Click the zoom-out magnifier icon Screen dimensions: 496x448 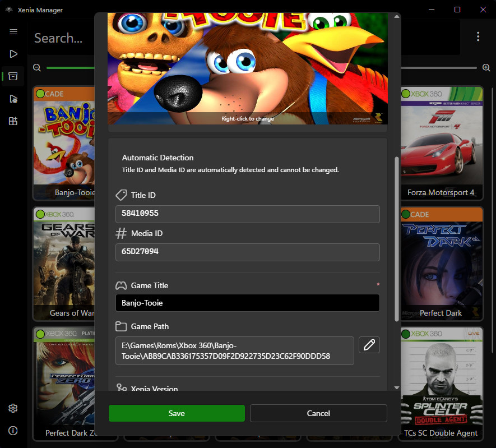click(x=36, y=67)
